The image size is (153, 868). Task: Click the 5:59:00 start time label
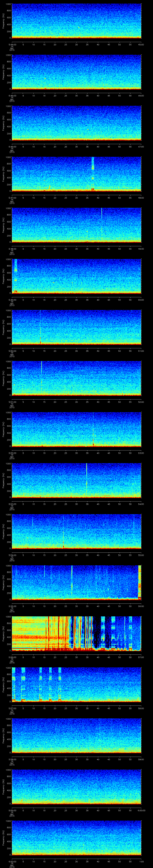coord(12,810)
